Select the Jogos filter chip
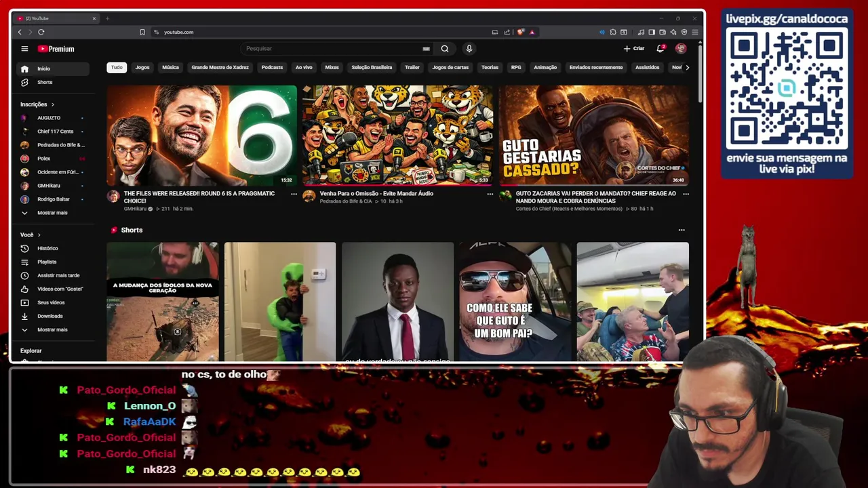Screen dimensions: 868x488 (x=142, y=67)
